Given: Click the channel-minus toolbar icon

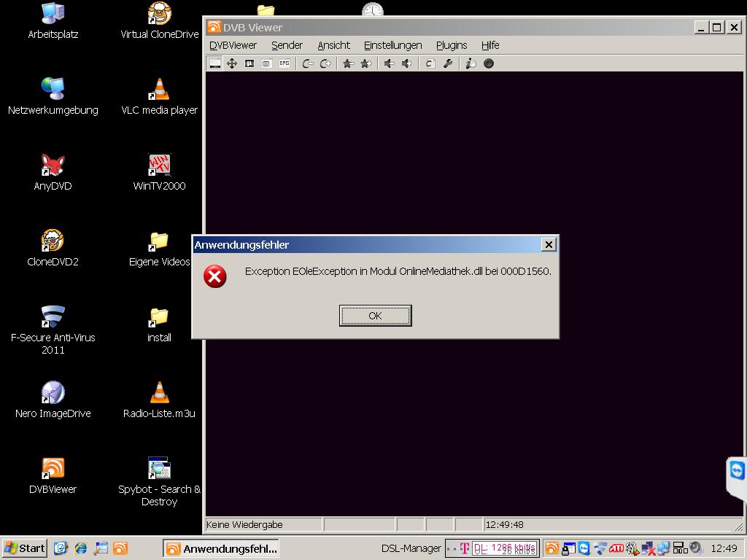Looking at the screenshot, I should (308, 63).
